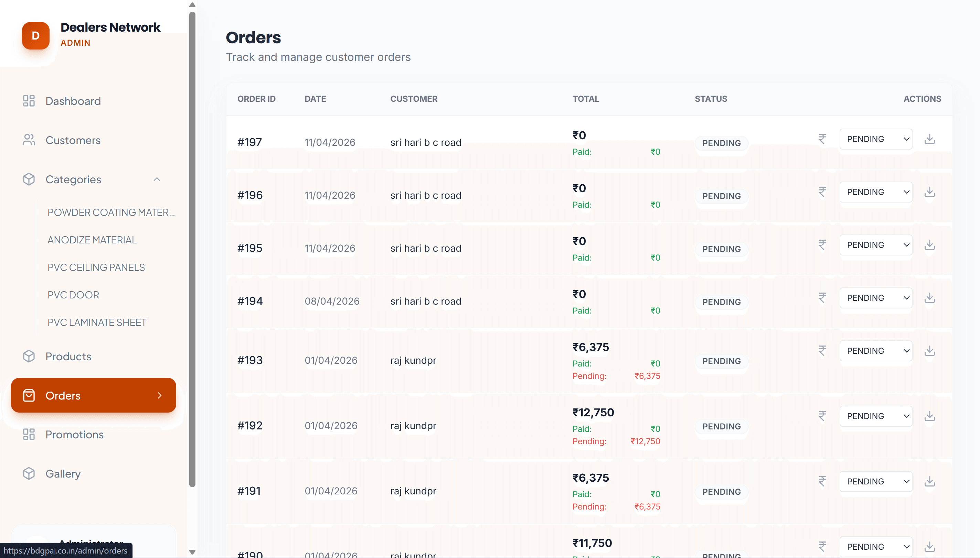Click the Orders shopping bag icon
The image size is (980, 558).
point(30,395)
